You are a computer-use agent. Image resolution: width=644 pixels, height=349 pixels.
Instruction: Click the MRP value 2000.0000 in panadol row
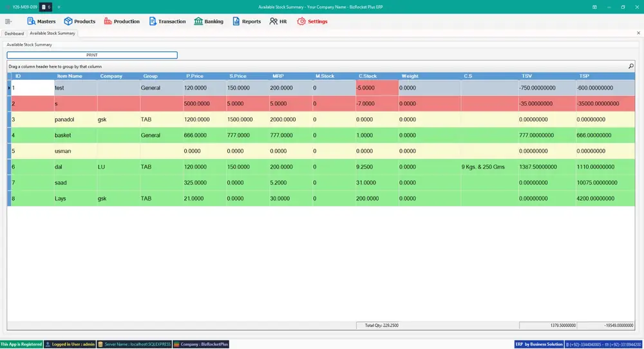click(x=291, y=120)
